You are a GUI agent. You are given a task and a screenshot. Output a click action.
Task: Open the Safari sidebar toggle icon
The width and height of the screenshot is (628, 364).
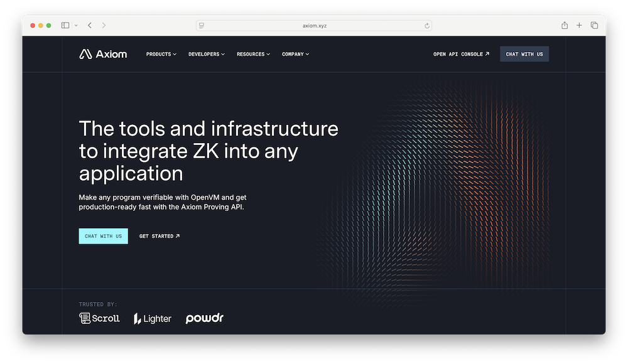point(65,25)
